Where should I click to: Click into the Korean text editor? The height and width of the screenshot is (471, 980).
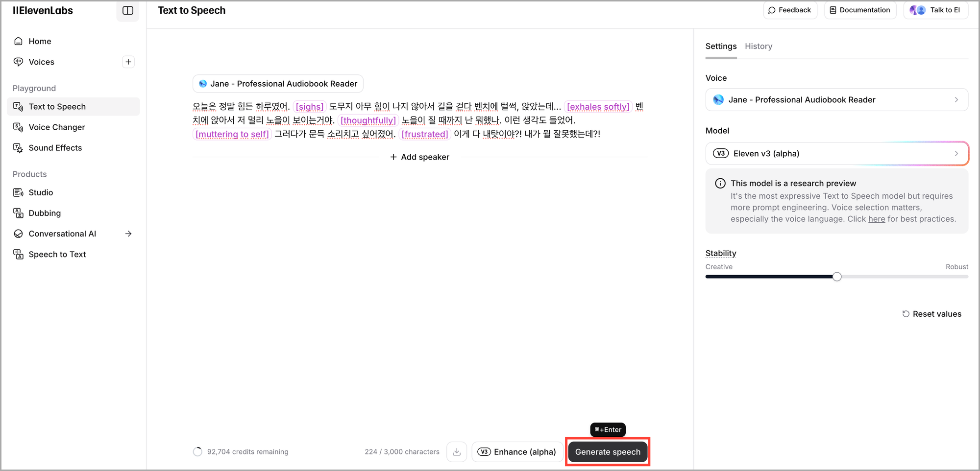(420, 120)
